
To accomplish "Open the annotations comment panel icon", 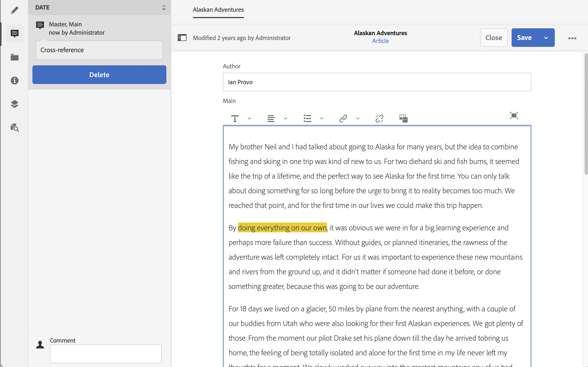I will point(14,33).
